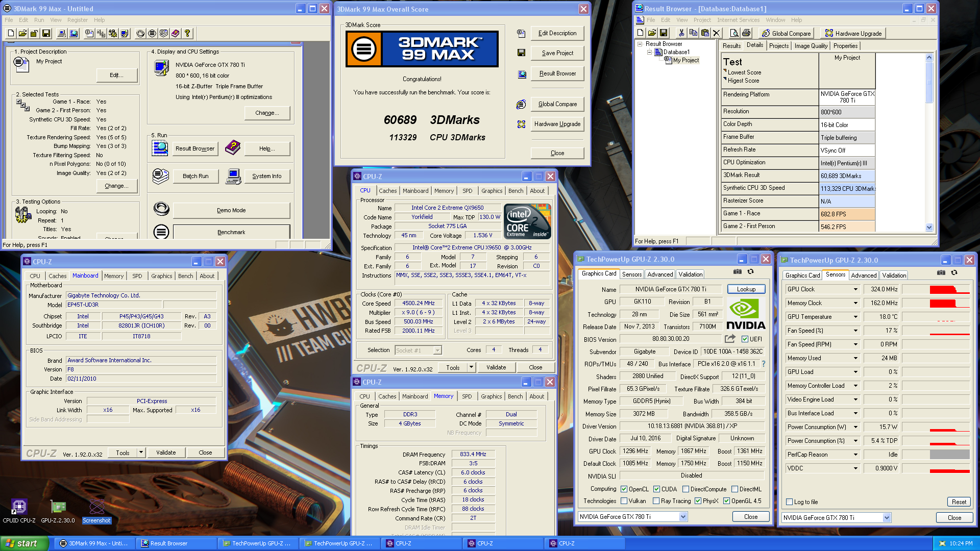This screenshot has width=980, height=551.
Task: Click the refresh icon in GPU-Z Sensors window
Action: (954, 273)
